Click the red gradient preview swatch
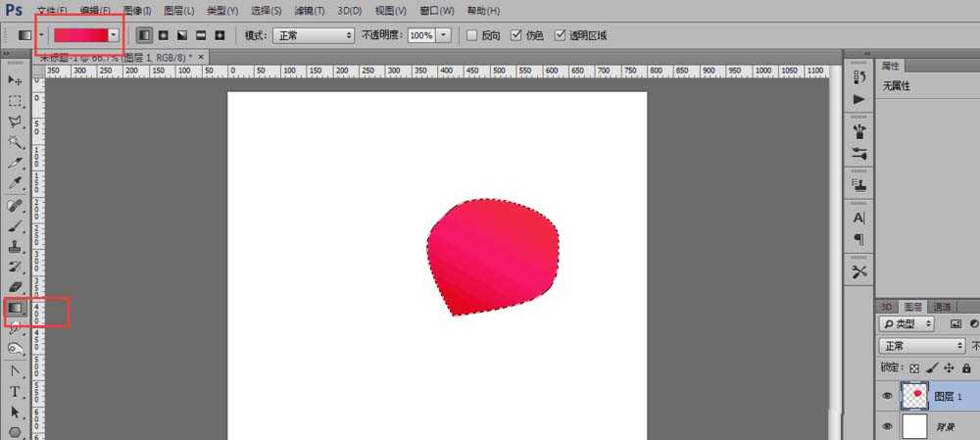Screen dimensions: 980x440 80,34
